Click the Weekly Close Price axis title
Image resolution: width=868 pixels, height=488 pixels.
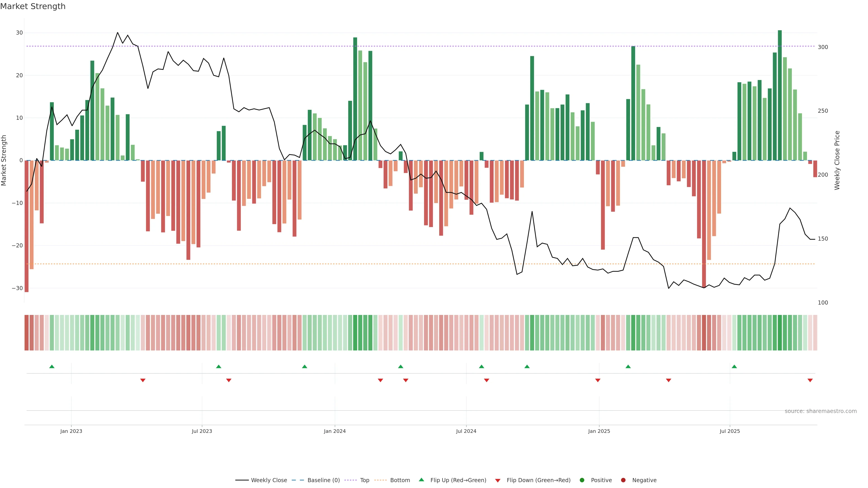pyautogui.click(x=837, y=160)
